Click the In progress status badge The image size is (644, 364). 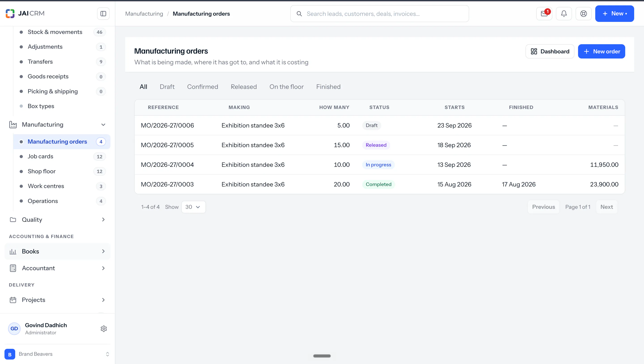[x=378, y=165]
